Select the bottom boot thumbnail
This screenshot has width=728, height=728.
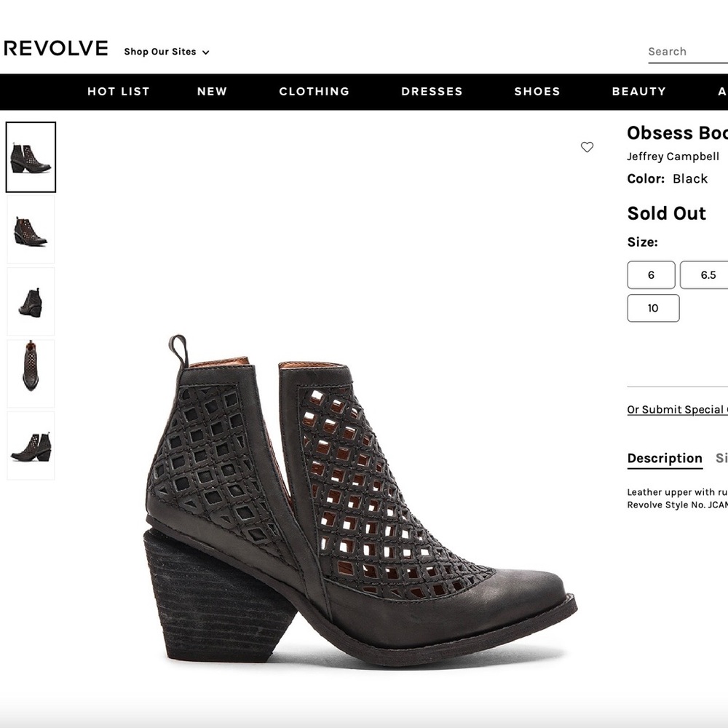click(x=31, y=446)
